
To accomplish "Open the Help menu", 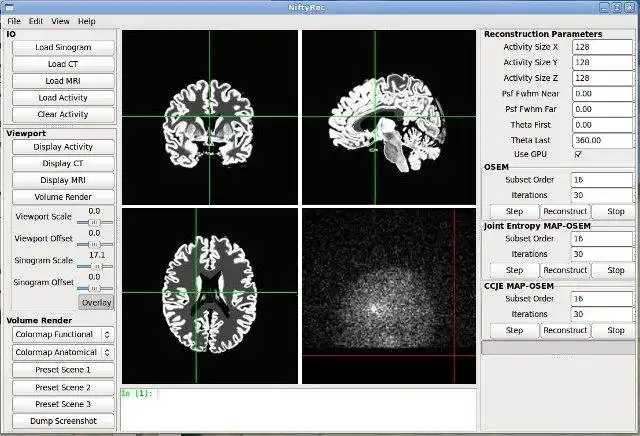I will pyautogui.click(x=87, y=21).
